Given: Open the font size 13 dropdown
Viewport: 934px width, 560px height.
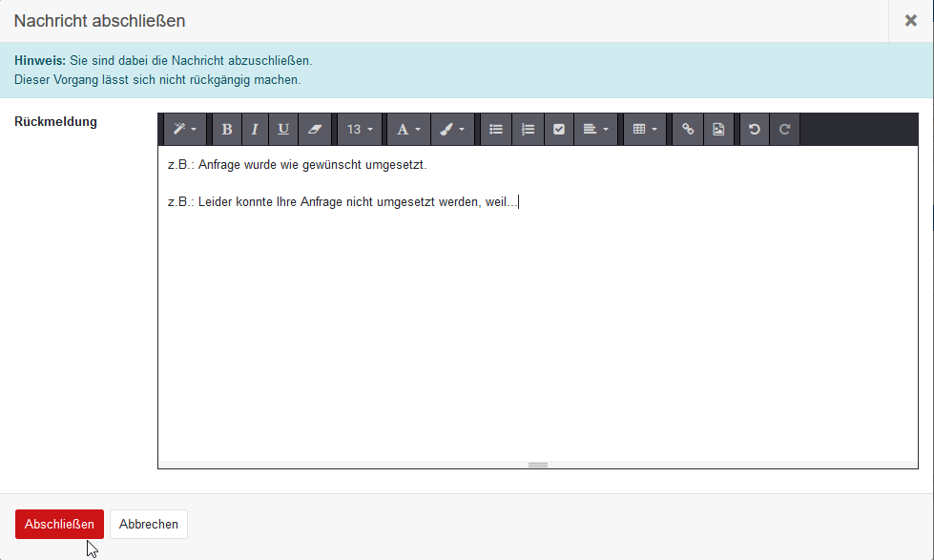Looking at the screenshot, I should [x=360, y=130].
